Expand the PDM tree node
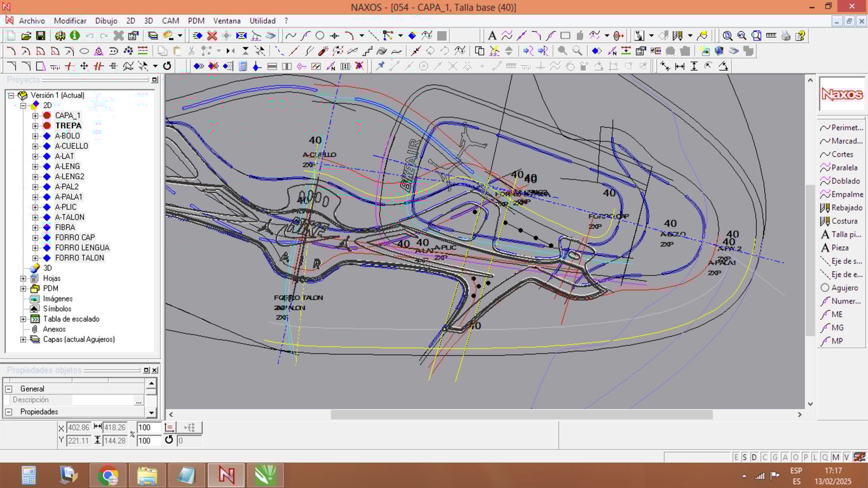This screenshot has height=488, width=868. point(23,288)
